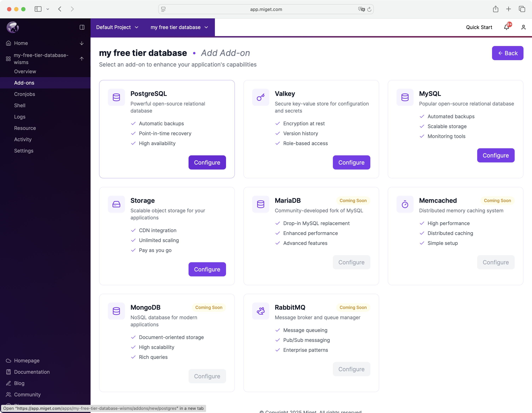Open Default Project dropdown
Viewport: 532px width, 413px height.
[117, 27]
